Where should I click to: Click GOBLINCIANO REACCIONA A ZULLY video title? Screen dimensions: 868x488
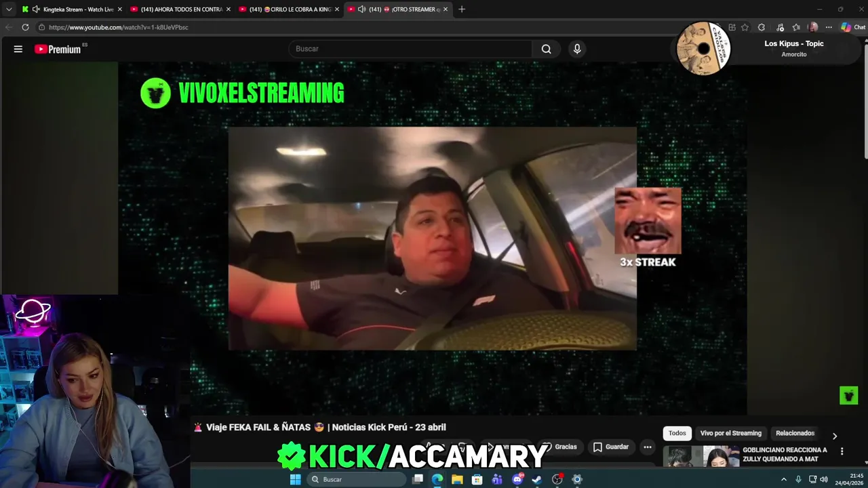785,454
